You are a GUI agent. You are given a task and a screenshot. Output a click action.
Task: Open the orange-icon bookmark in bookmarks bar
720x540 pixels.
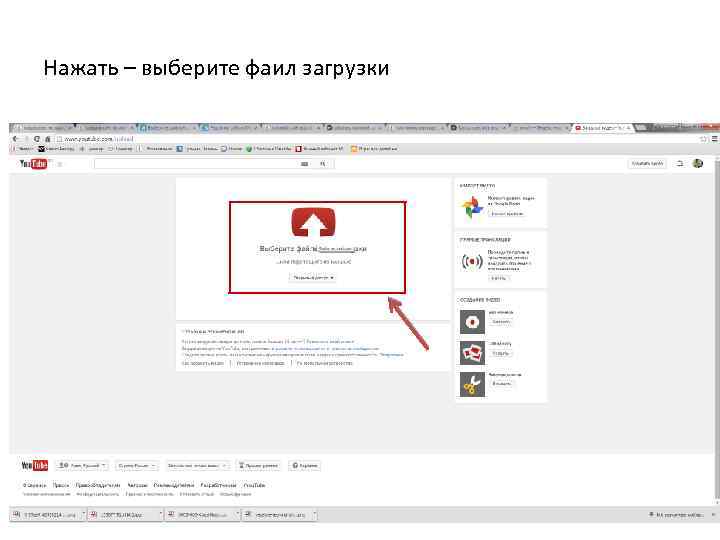(x=374, y=149)
